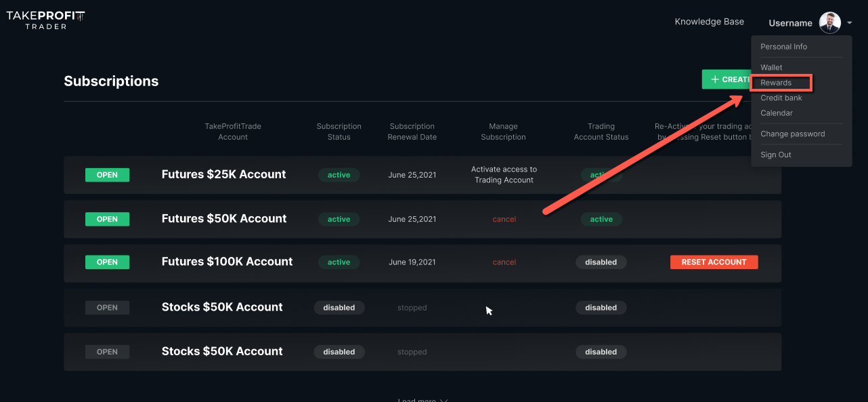Image resolution: width=868 pixels, height=402 pixels.
Task: Cancel the Futures $50K subscription
Action: (504, 219)
